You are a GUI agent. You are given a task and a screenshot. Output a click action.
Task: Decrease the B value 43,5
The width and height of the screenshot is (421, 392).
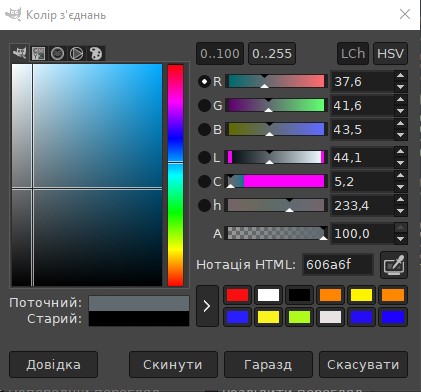point(401,135)
